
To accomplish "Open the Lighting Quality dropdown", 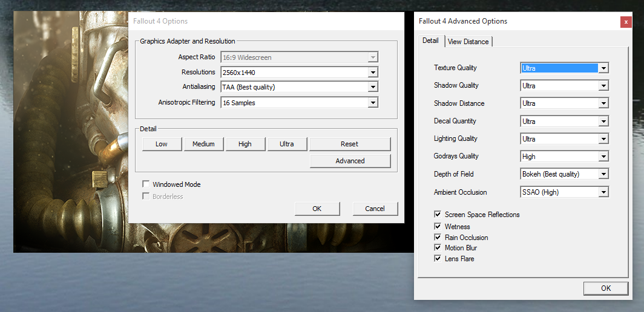I will click(564, 138).
